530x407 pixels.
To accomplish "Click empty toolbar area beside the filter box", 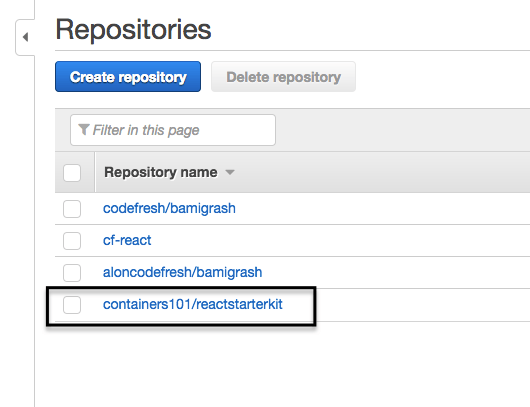I will click(x=402, y=130).
